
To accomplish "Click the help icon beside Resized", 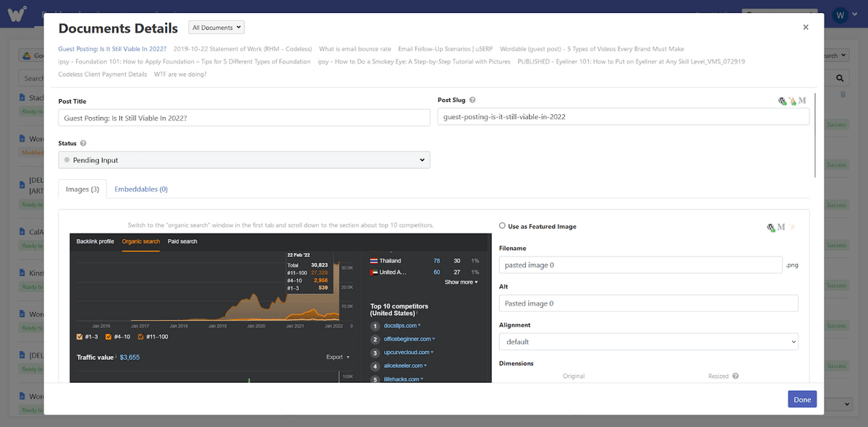I will coord(736,376).
